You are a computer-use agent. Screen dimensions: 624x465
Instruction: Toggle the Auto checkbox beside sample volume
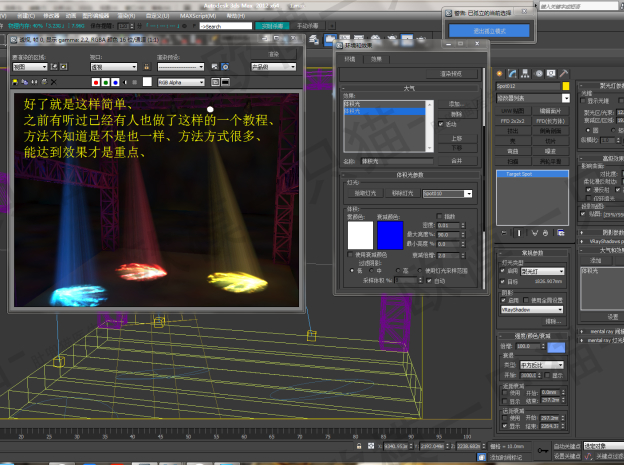(429, 281)
